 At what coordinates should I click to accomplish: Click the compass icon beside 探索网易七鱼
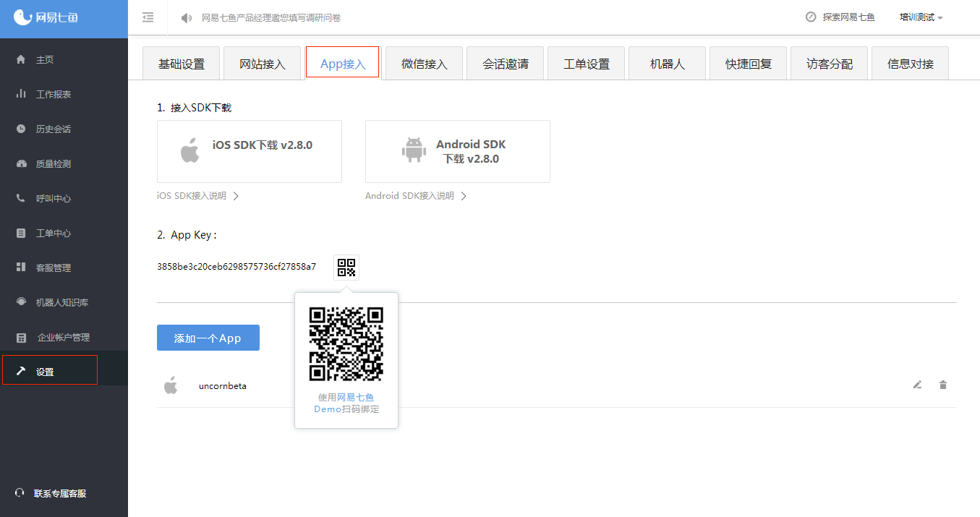pos(811,17)
